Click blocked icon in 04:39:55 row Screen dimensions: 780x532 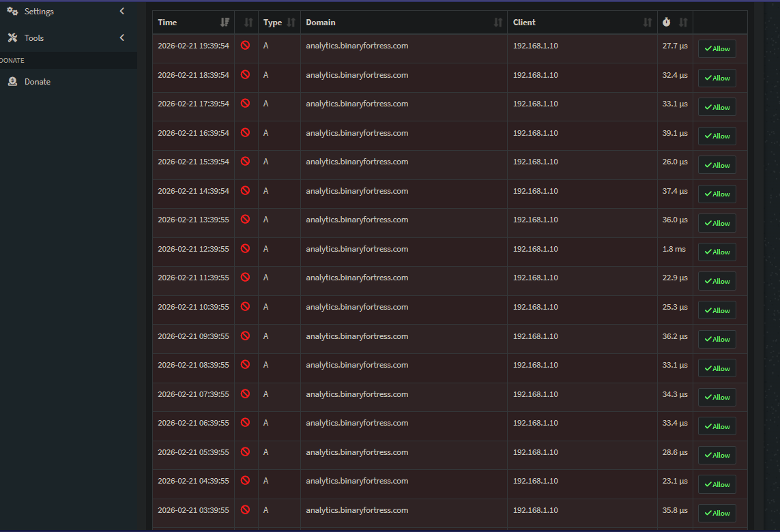click(245, 481)
